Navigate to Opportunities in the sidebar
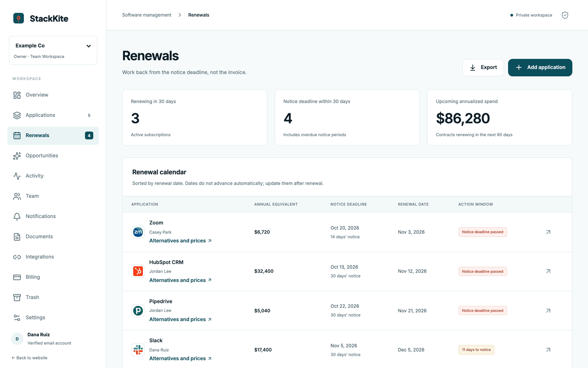588x368 pixels. click(53, 156)
